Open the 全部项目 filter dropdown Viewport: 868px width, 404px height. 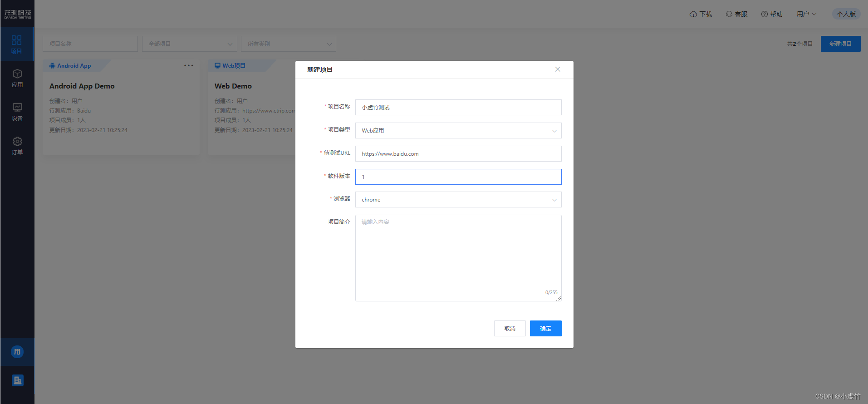coord(190,44)
